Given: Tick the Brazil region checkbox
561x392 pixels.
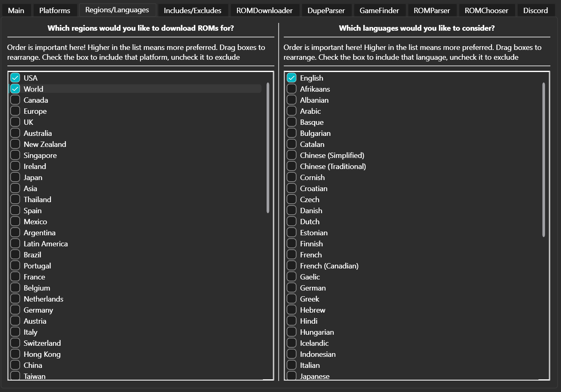Looking at the screenshot, I should 15,254.
